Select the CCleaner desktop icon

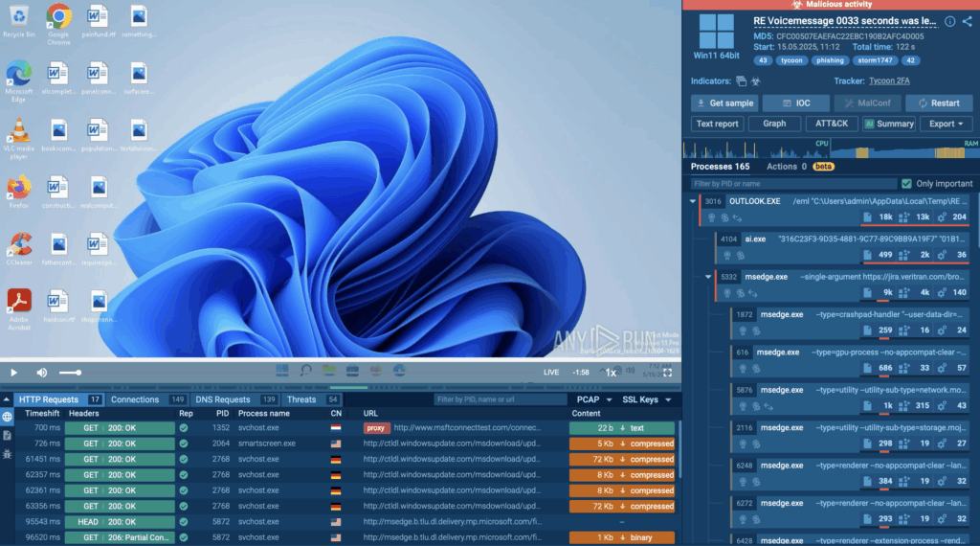(19, 249)
